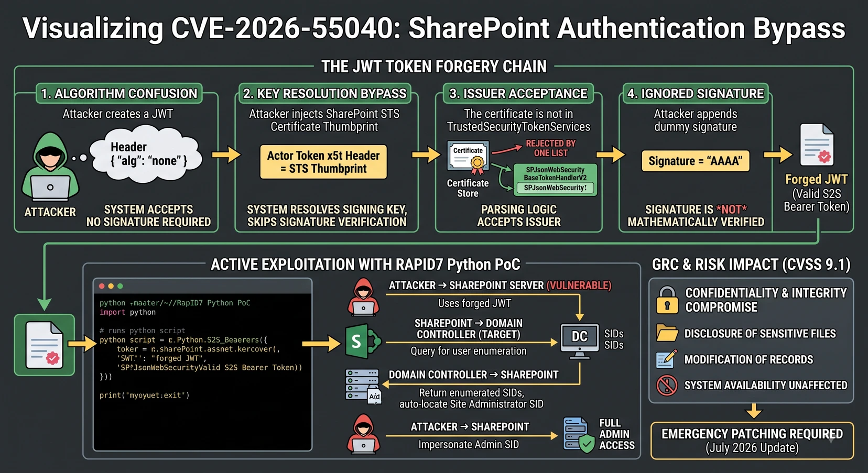Click the thought cloud showing alg none header
The width and height of the screenshot is (868, 473).
pyautogui.click(x=146, y=154)
